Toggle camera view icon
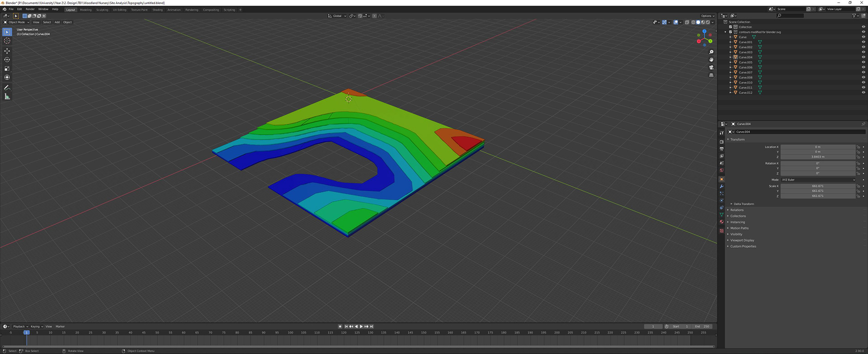868x354 pixels. [x=711, y=67]
